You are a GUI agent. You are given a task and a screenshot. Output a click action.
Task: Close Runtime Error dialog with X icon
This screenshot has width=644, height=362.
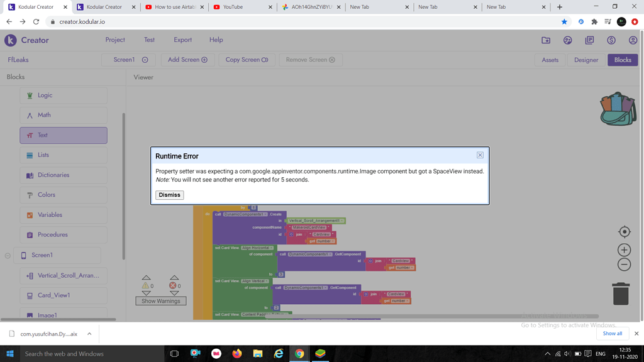click(x=480, y=155)
